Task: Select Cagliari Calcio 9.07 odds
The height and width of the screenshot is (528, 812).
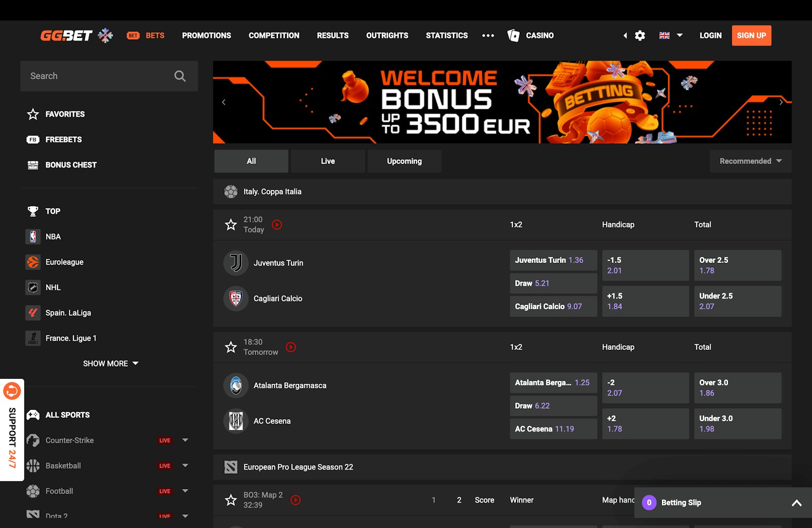Action: [x=553, y=306]
